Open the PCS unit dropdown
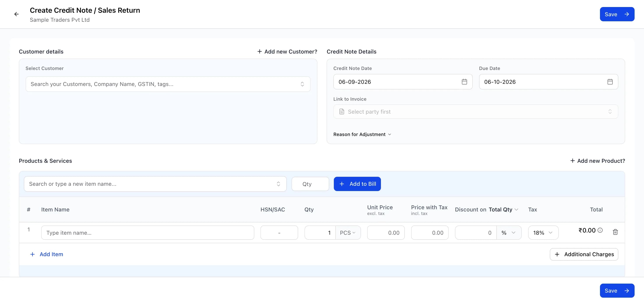 coord(348,233)
